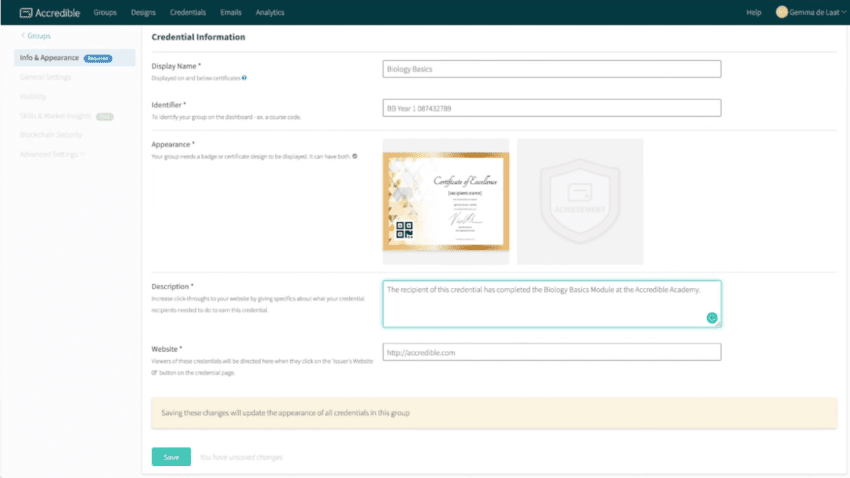Click the Required badge next to Info & Appearance
Image resolution: width=850 pixels, height=478 pixels.
click(98, 58)
